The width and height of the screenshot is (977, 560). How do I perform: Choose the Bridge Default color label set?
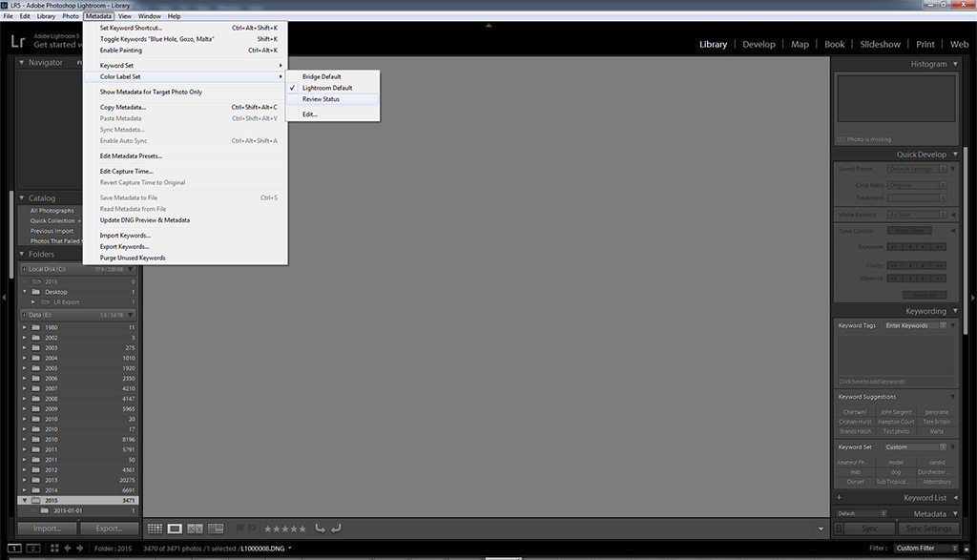[322, 76]
